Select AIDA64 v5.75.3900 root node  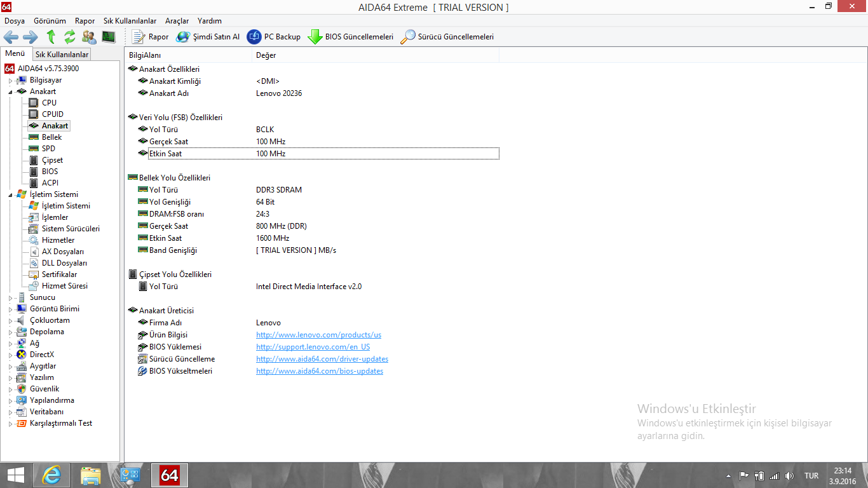click(48, 69)
